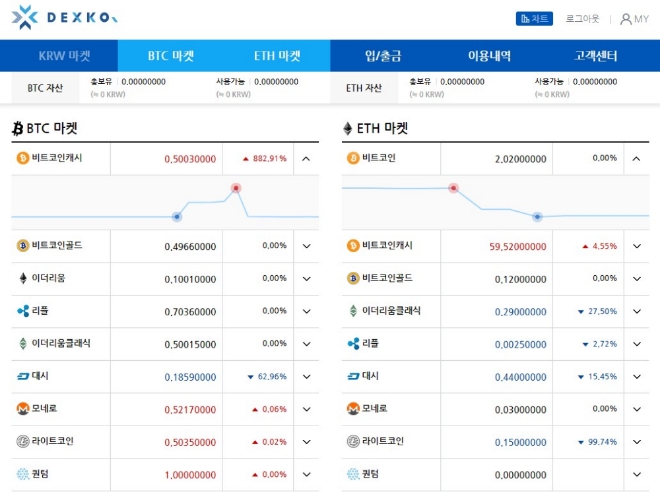Viewport: 660px width, 504px height.
Task: Click the MY user profile icon
Action: pyautogui.click(x=625, y=19)
